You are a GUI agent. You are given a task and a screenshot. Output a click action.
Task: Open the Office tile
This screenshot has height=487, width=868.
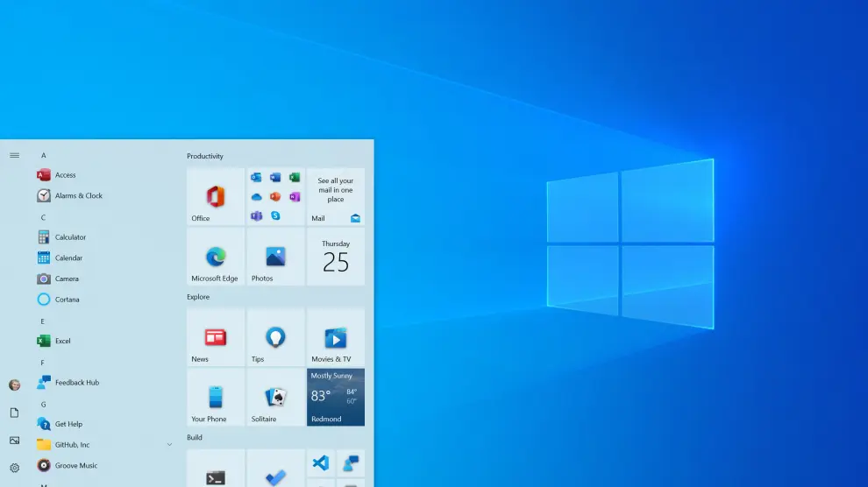click(x=216, y=197)
